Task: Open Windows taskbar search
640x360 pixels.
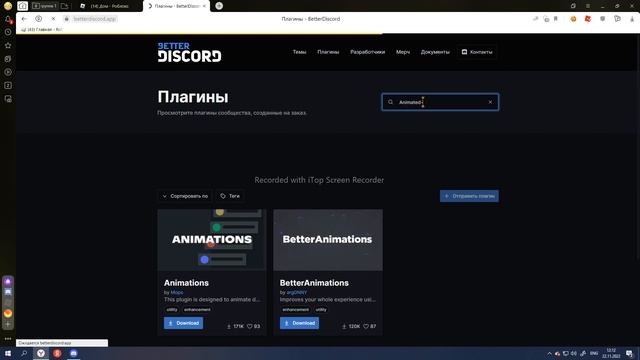Action: (x=24, y=353)
